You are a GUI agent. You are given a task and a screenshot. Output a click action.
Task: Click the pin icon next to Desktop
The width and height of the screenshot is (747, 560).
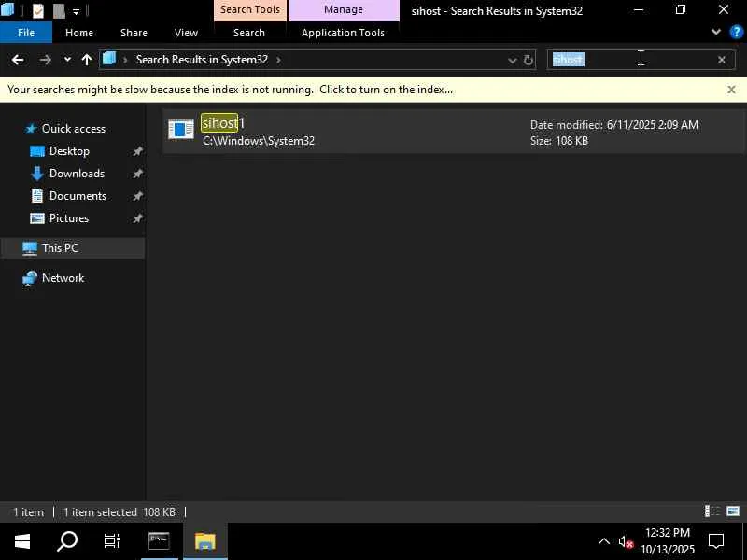(137, 151)
